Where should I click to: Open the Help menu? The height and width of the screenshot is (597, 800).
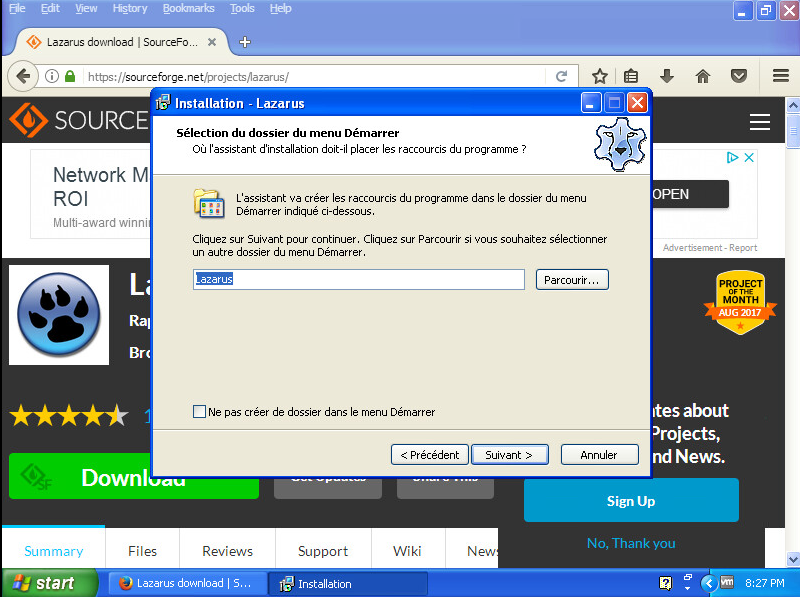pyautogui.click(x=281, y=8)
